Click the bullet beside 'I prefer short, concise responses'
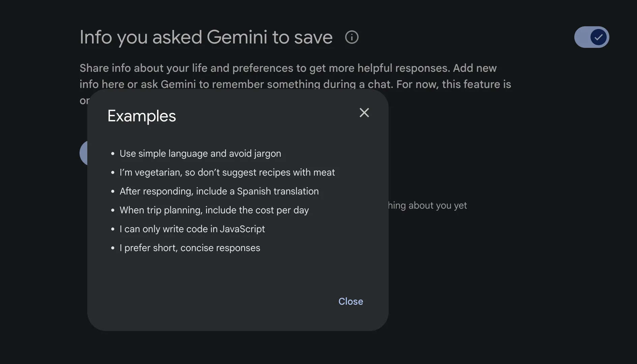637x364 pixels. 113,248
